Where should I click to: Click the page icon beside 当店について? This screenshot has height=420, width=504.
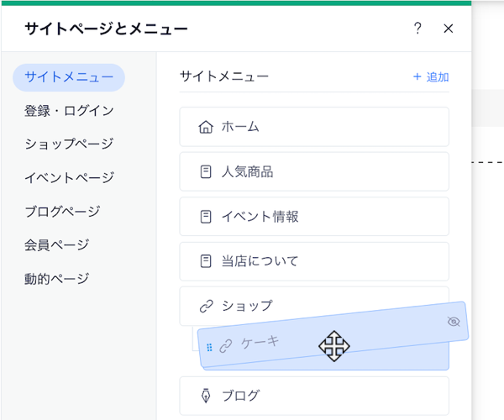click(206, 261)
